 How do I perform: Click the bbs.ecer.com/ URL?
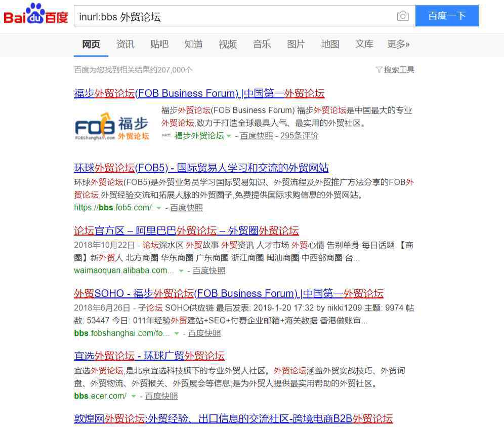[x=100, y=396]
